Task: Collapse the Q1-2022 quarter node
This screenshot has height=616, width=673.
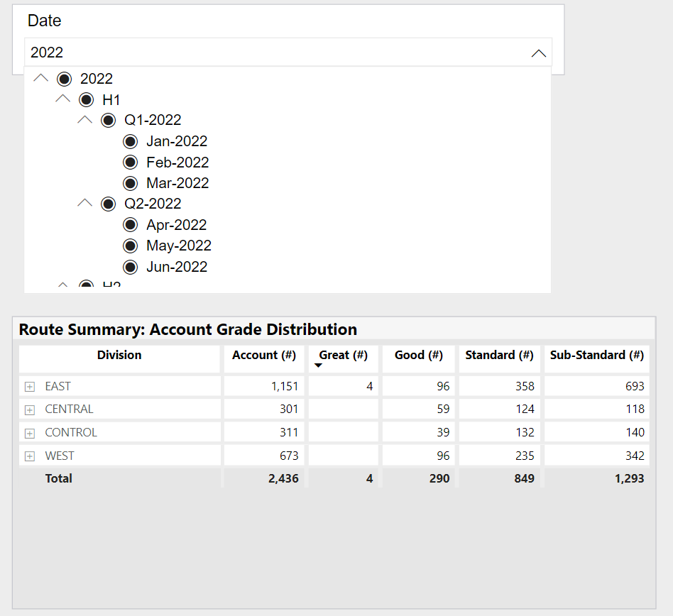Action: tap(84, 120)
